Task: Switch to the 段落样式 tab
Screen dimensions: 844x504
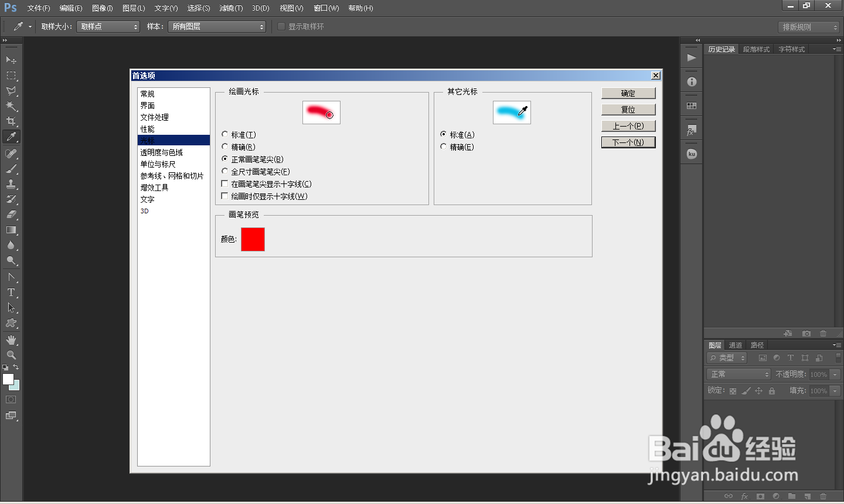Action: pos(756,49)
